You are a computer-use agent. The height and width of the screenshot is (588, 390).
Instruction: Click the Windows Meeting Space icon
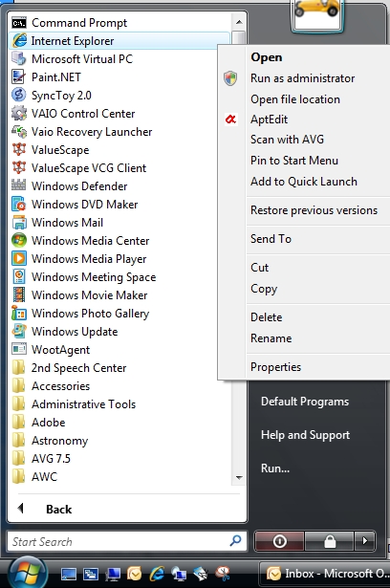19,276
